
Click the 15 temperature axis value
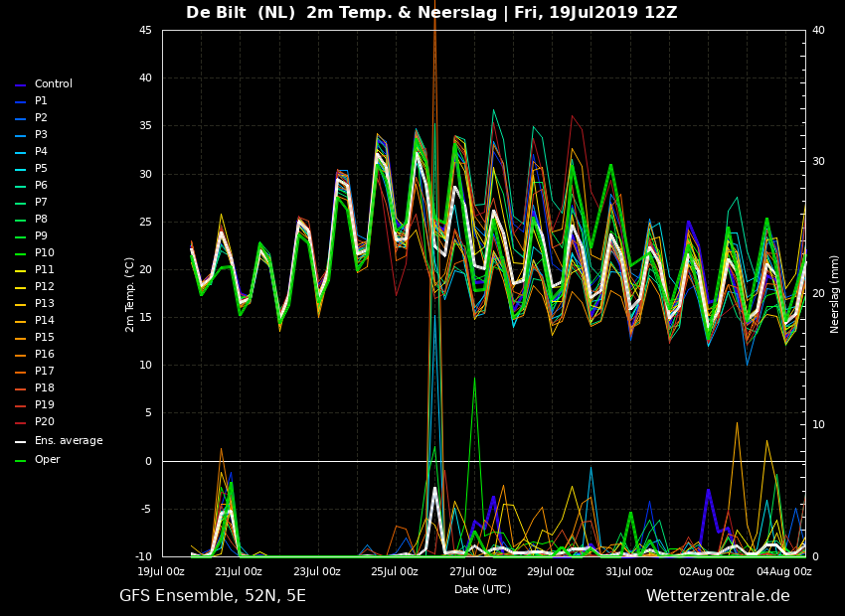point(145,318)
